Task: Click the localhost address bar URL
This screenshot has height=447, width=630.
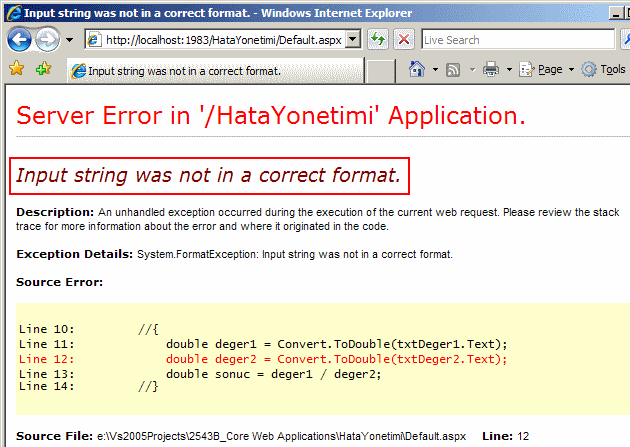Action: tap(220, 40)
